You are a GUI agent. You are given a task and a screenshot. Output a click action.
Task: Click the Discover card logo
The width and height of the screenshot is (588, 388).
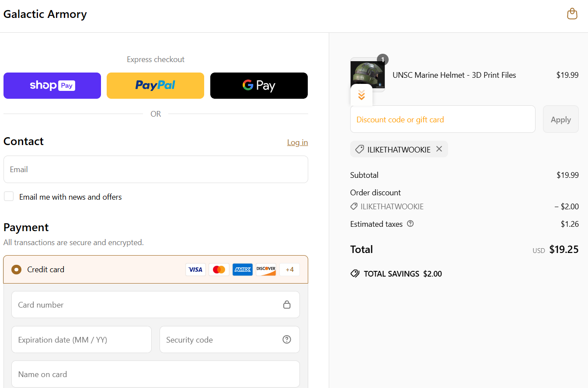266,270
